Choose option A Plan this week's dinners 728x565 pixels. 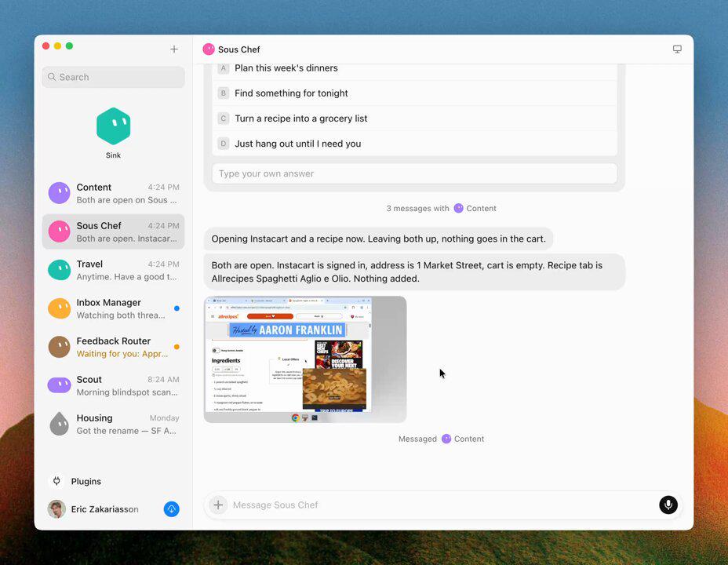click(415, 68)
